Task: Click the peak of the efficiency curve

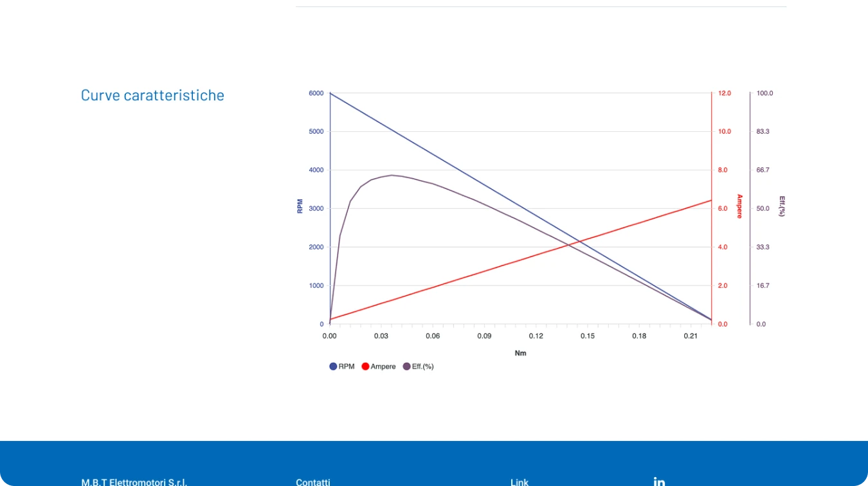Action: [x=392, y=175]
